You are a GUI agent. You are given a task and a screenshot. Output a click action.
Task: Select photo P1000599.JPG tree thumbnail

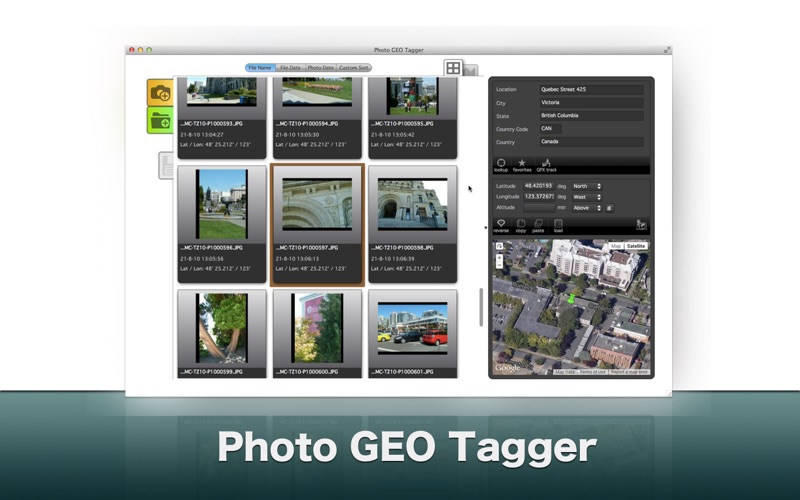[221, 328]
